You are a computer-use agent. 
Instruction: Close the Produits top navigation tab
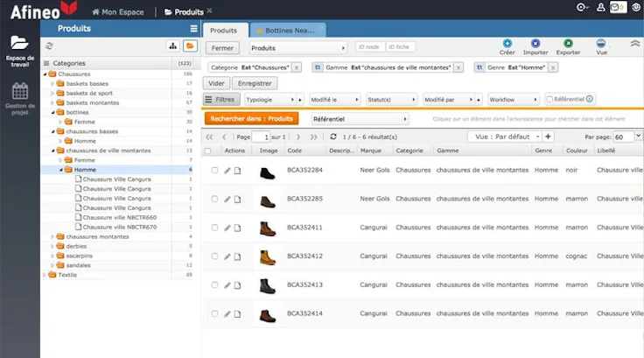(209, 11)
